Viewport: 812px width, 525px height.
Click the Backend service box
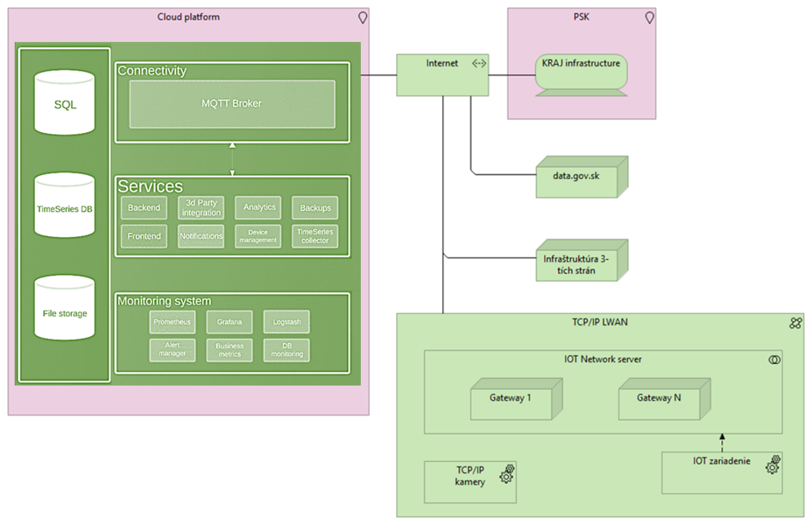144,207
